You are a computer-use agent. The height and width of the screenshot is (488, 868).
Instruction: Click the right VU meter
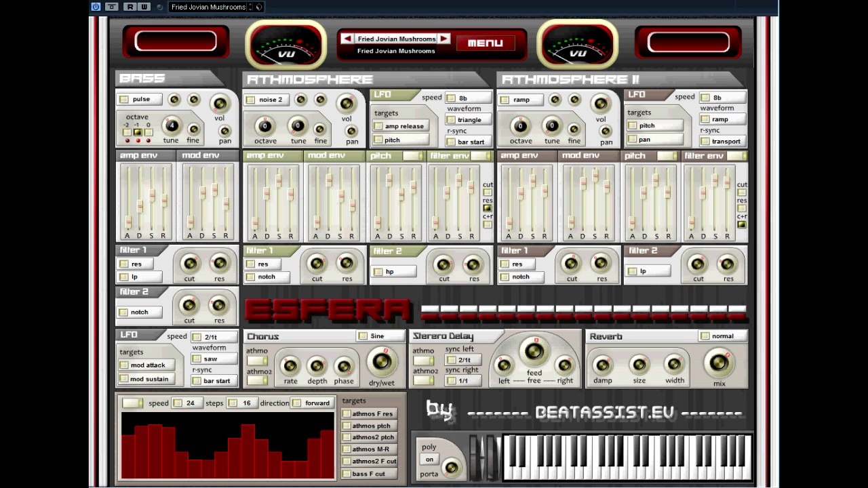pyautogui.click(x=578, y=45)
